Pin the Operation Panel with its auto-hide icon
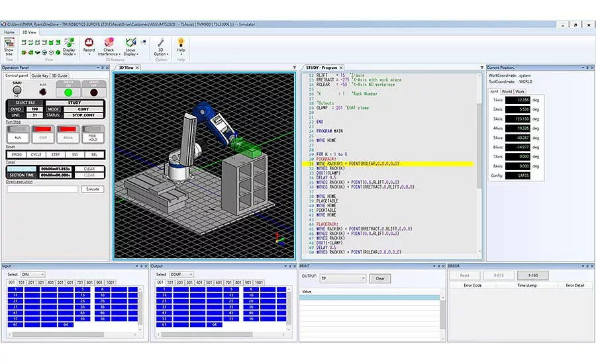The height and width of the screenshot is (364, 596). tap(102, 68)
